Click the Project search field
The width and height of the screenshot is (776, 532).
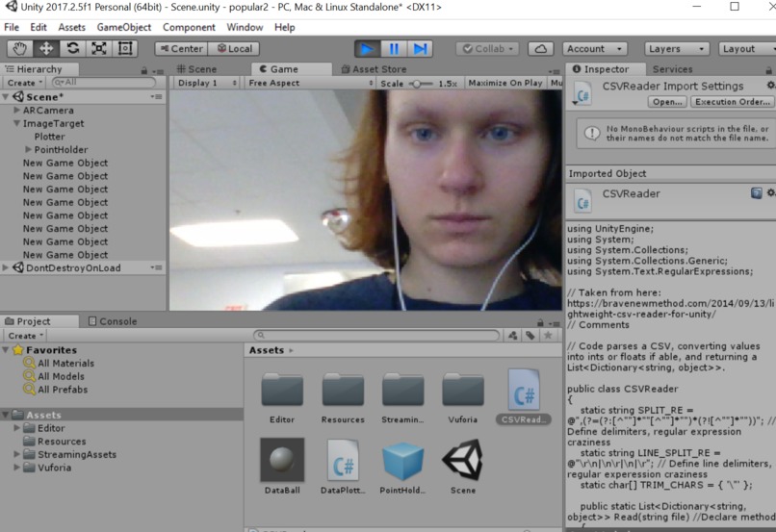376,335
